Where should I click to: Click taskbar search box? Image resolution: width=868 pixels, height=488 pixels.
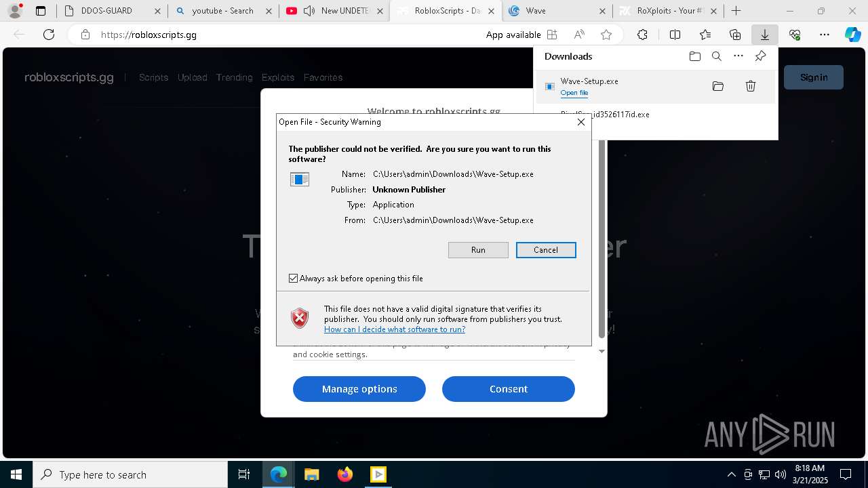coord(130,474)
